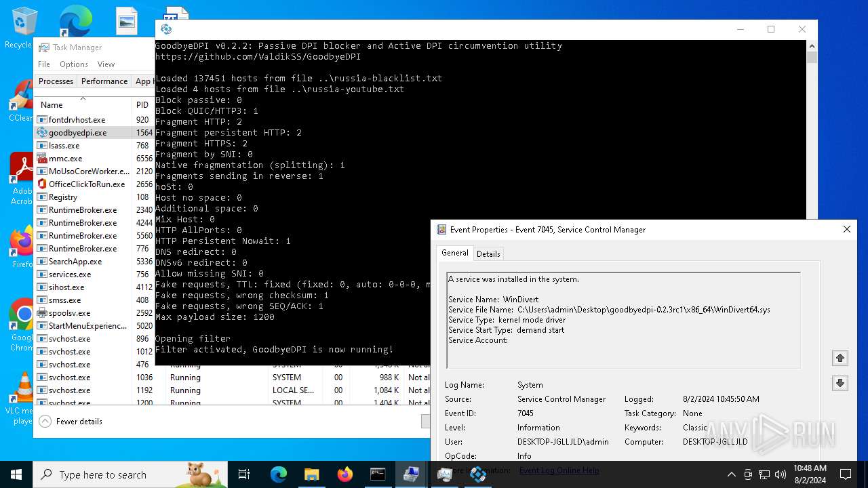This screenshot has width=868, height=488.
Task: Select the image file icon on the desktop
Action: [x=127, y=22]
